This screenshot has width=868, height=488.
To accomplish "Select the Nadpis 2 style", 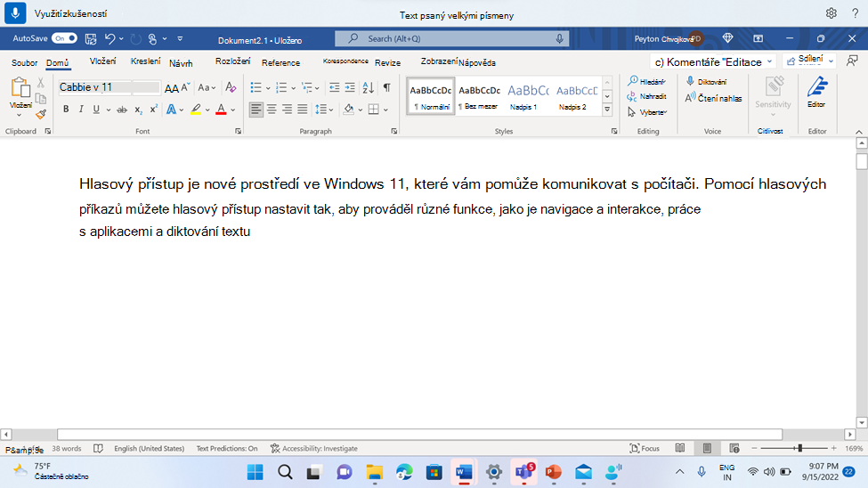I will [x=576, y=96].
